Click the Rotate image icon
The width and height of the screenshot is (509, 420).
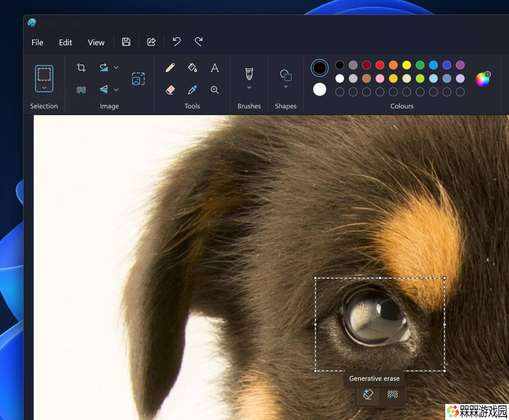coord(104,68)
